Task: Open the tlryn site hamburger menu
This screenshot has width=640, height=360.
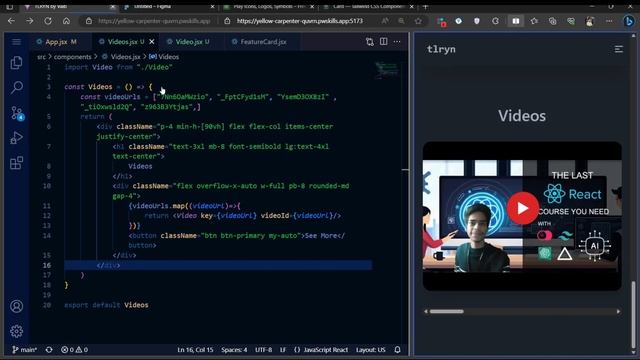Action: [619, 49]
